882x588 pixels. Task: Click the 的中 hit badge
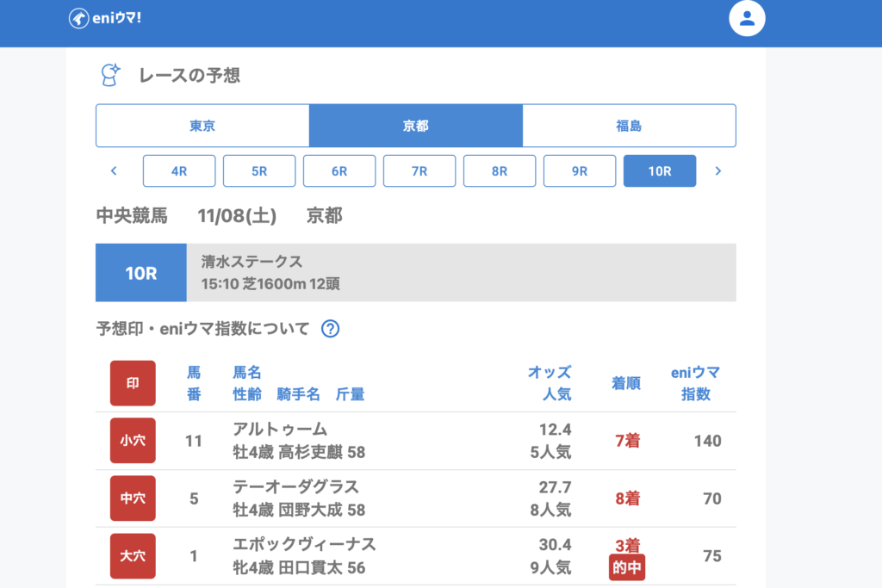click(627, 568)
